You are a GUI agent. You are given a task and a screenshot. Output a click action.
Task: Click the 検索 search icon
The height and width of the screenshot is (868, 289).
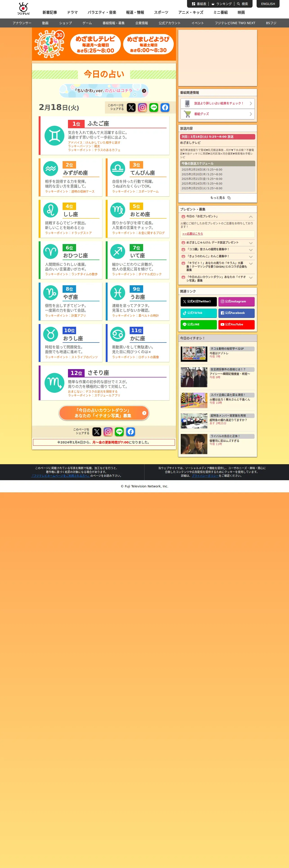pos(243,4)
